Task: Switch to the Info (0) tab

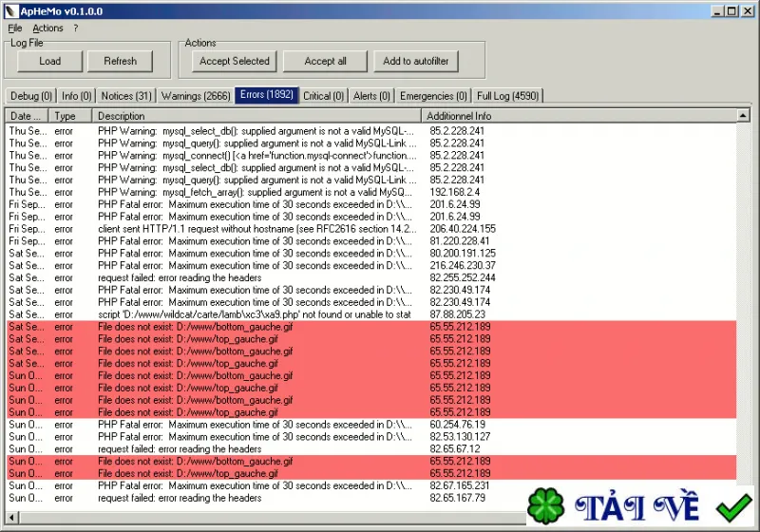Action: (x=77, y=96)
